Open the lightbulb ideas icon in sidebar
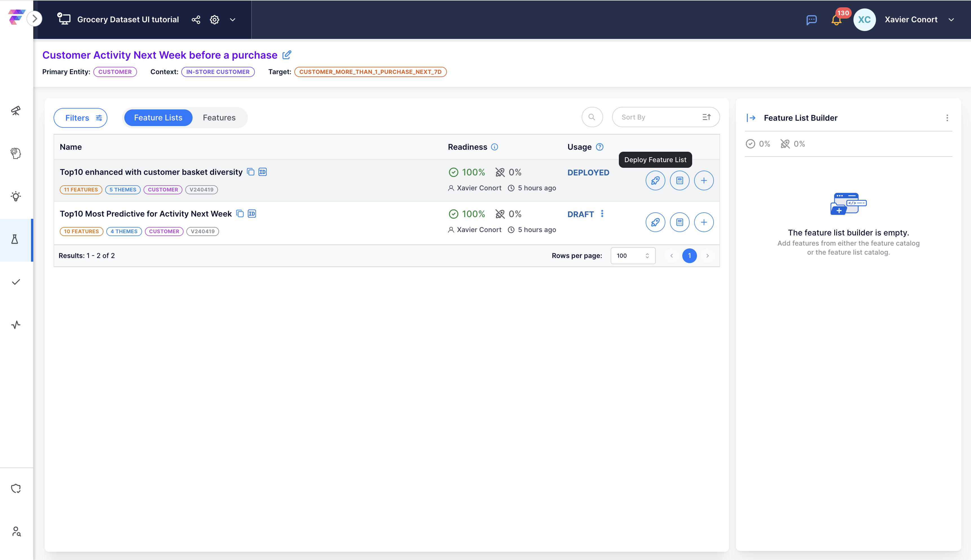 (x=16, y=196)
